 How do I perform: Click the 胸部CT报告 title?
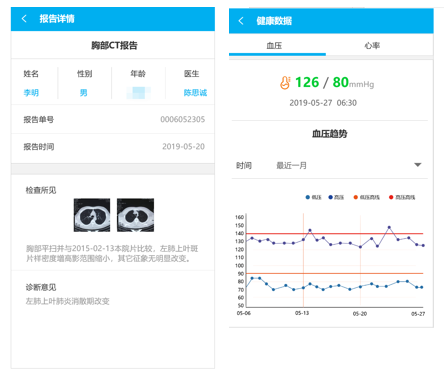[114, 45]
